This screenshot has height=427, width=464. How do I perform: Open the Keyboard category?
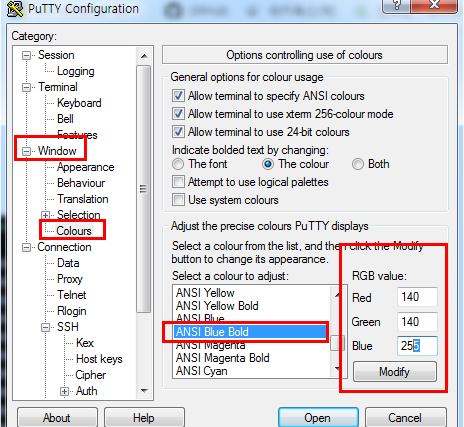click(79, 103)
